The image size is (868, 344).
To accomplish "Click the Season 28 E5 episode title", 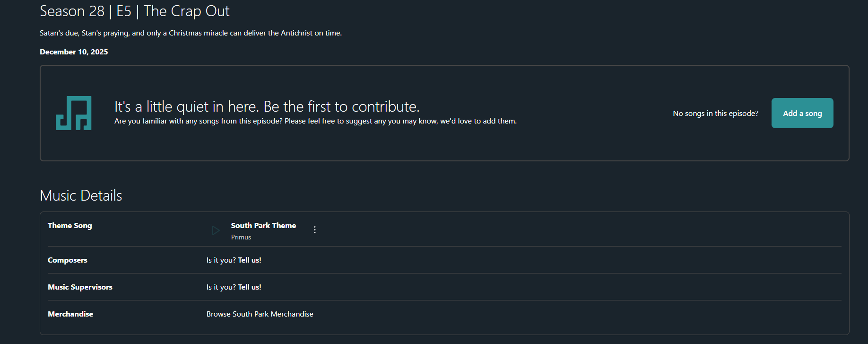I will 134,11.
